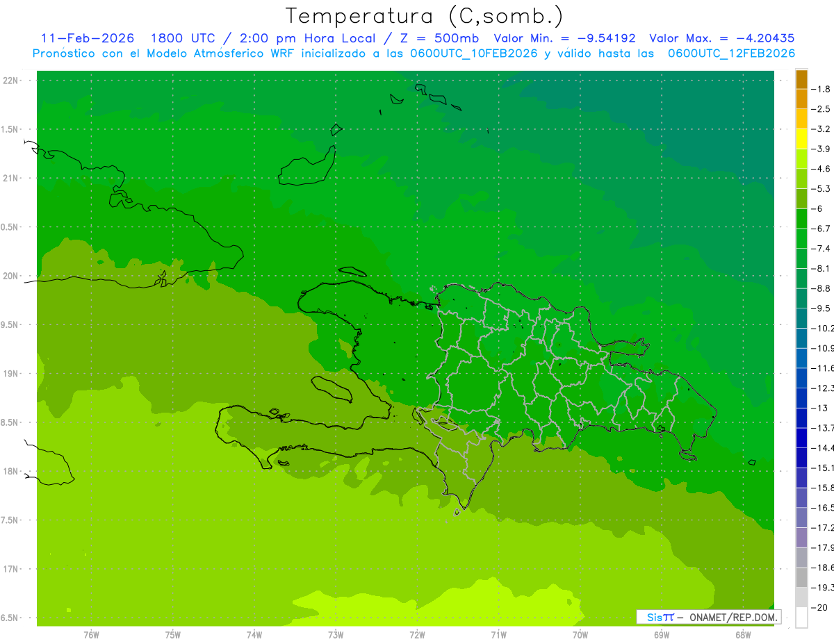The image size is (834, 644).
Task: Click the "19N" latitude label
Action: click(x=11, y=374)
